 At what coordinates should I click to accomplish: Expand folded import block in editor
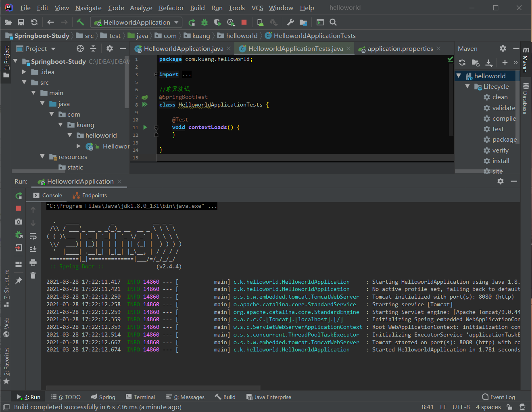[x=156, y=75]
